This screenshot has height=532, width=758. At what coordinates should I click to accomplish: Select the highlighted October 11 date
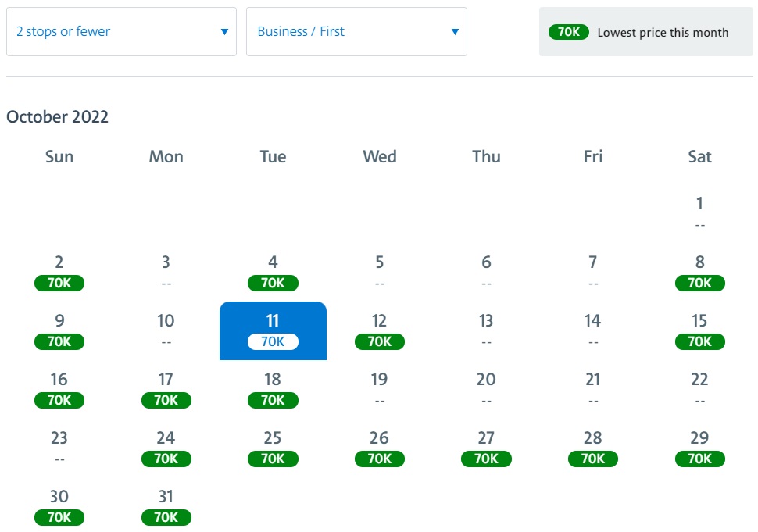point(274,331)
